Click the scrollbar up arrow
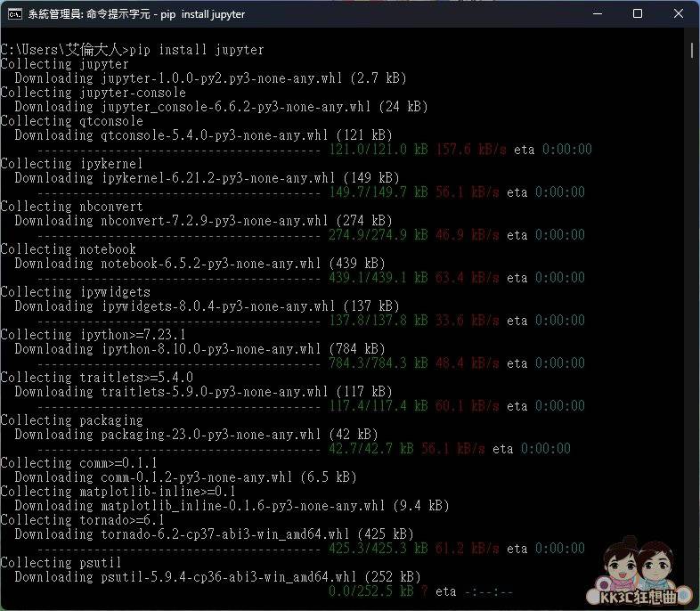The image size is (700, 611). pyautogui.click(x=692, y=36)
